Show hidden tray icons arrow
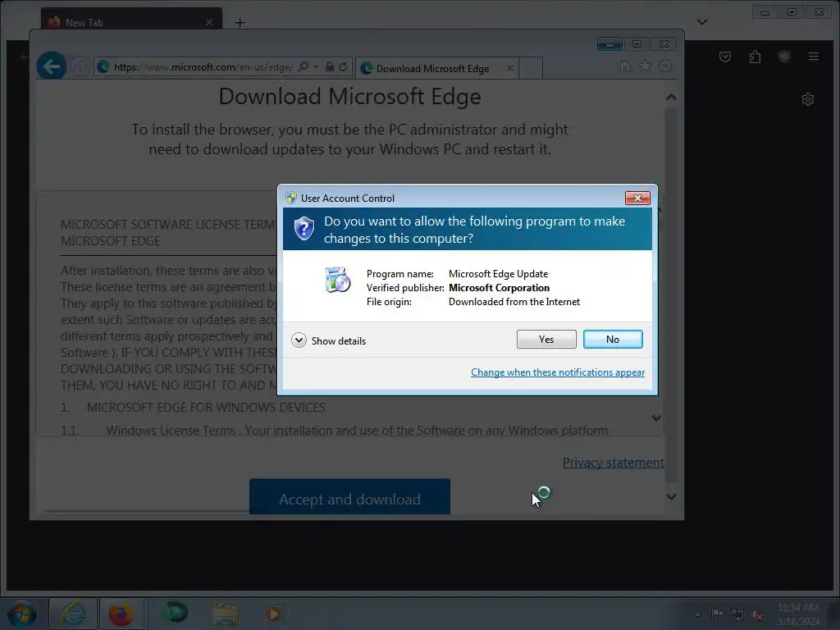 pos(697,614)
